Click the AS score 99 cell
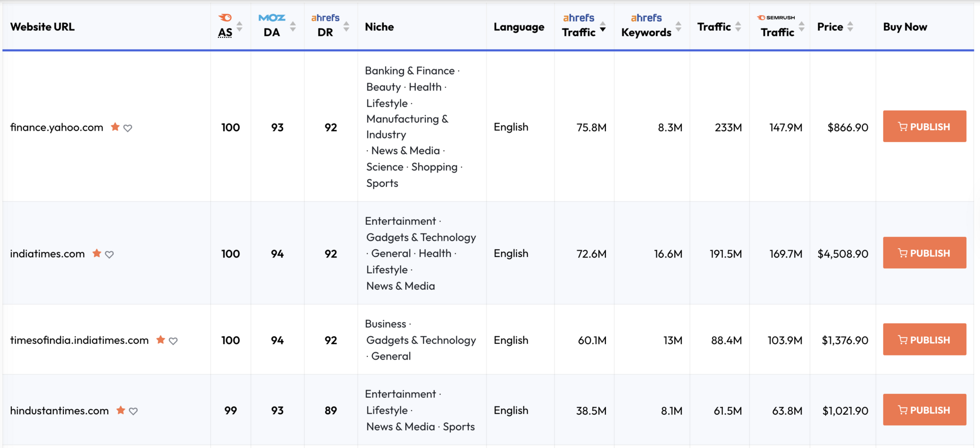 coord(231,411)
